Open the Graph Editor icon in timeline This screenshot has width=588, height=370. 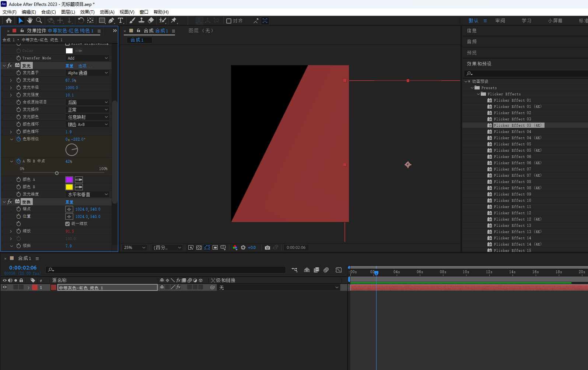(x=339, y=270)
